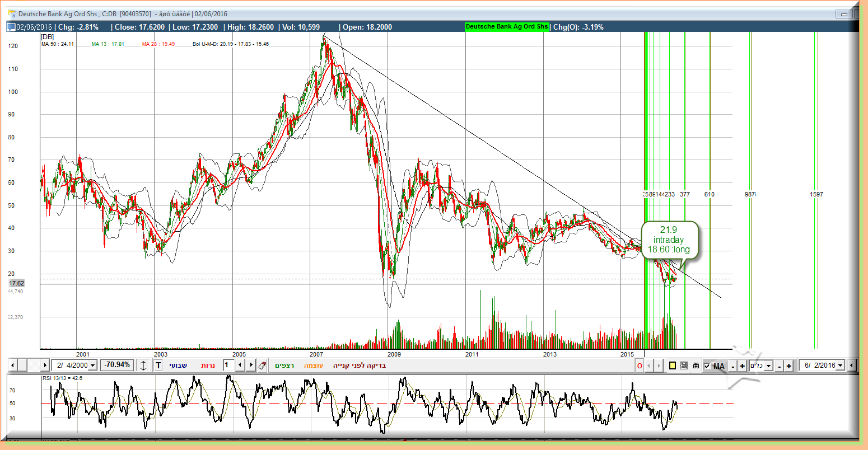Select the שבועי weekly view option
Image resolution: width=868 pixels, height=450 pixels.
pyautogui.click(x=179, y=365)
